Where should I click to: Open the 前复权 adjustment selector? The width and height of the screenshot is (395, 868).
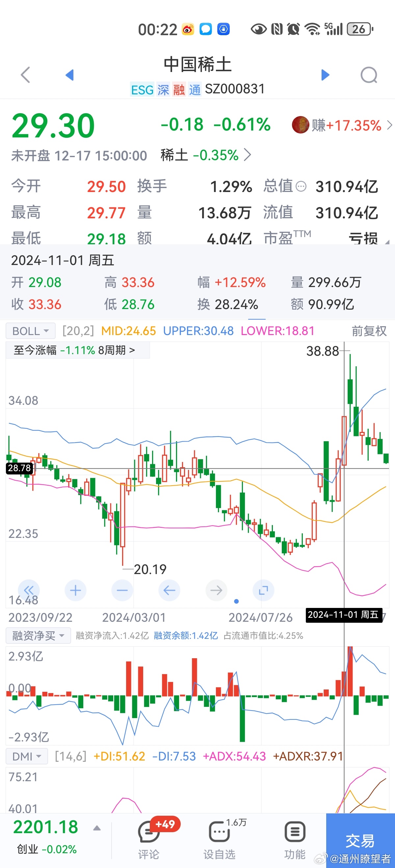pyautogui.click(x=369, y=331)
